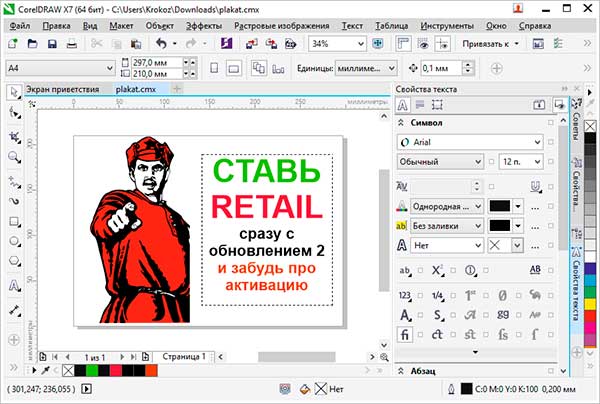Click the underline style icon
The image size is (600, 404).
click(x=535, y=186)
